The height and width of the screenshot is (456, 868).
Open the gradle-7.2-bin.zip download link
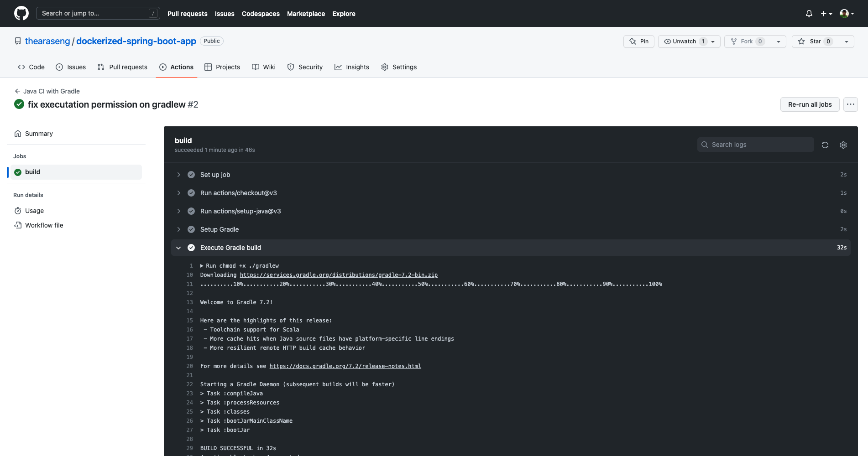(339, 275)
